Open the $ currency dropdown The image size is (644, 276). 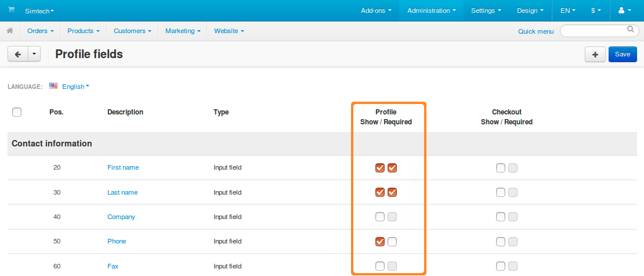tap(596, 10)
